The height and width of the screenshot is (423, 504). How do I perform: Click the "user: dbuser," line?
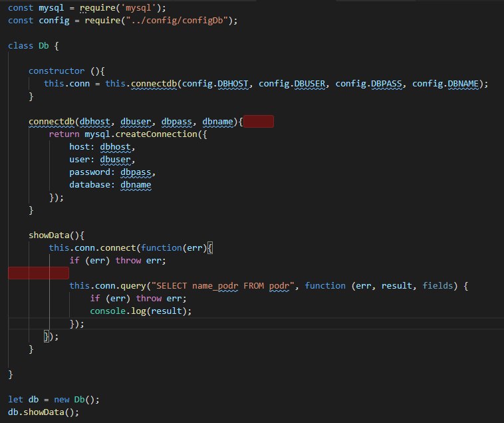(x=102, y=160)
